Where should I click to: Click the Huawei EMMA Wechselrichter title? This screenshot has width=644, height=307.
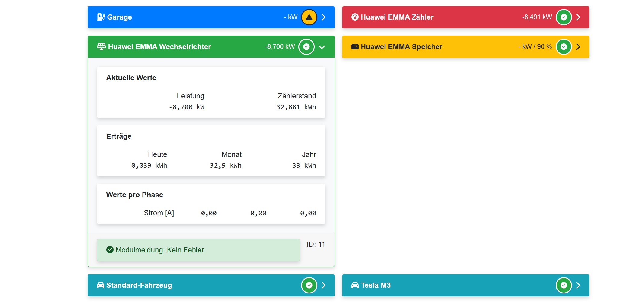(x=159, y=47)
